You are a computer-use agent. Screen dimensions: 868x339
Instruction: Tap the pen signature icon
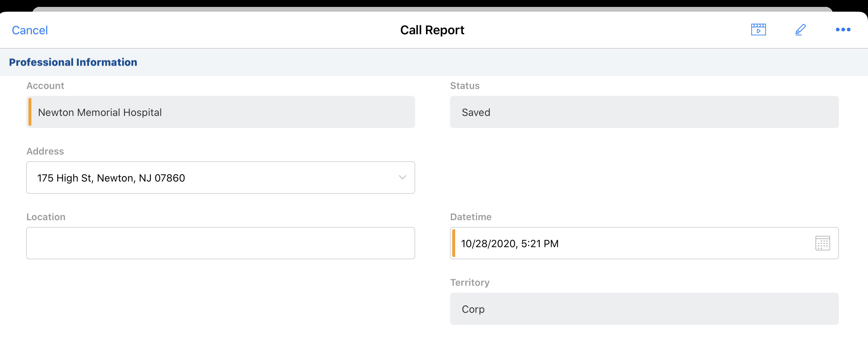800,30
